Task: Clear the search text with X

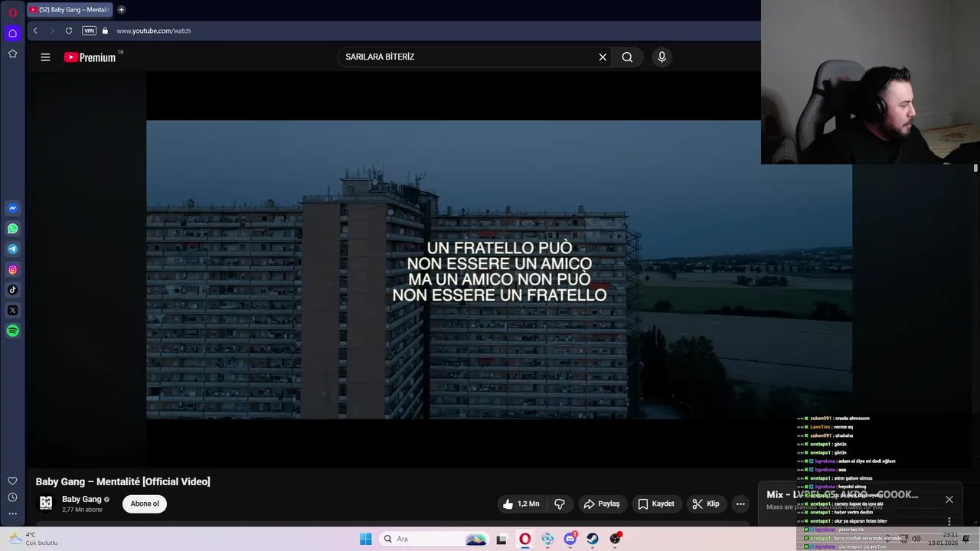Action: [603, 57]
